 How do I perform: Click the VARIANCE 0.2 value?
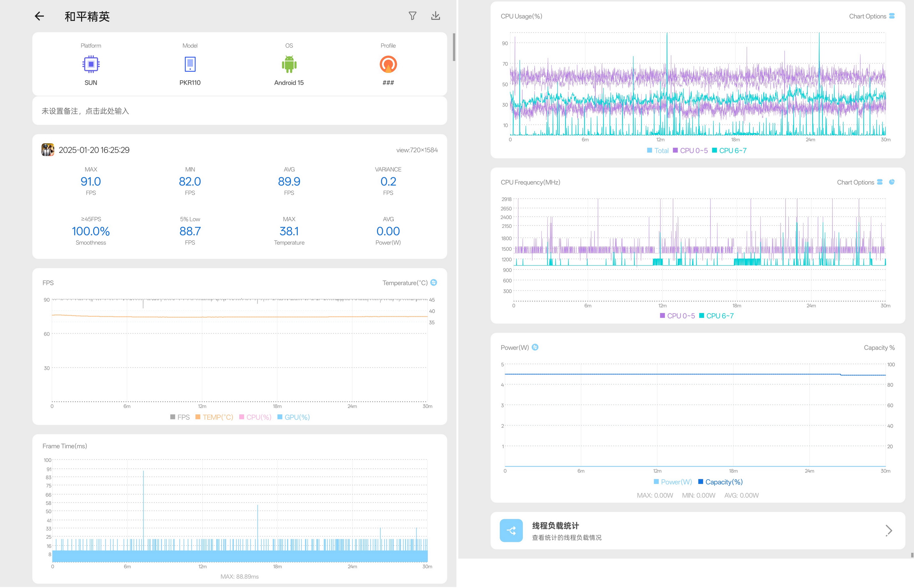(x=388, y=182)
